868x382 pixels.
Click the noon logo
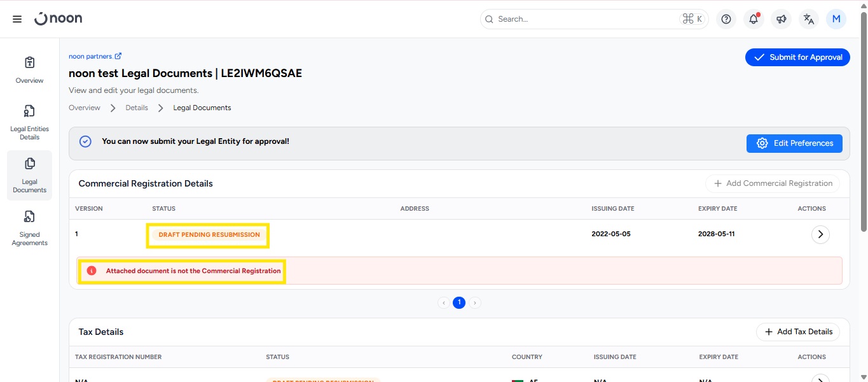(x=59, y=19)
